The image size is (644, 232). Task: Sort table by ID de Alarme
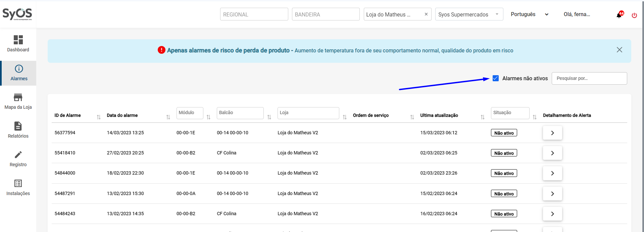click(99, 117)
